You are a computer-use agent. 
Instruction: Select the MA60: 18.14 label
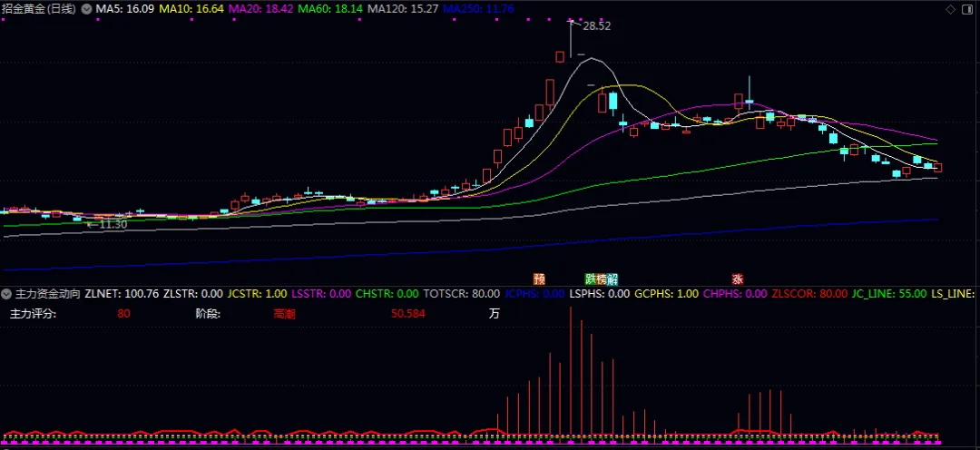[x=330, y=9]
